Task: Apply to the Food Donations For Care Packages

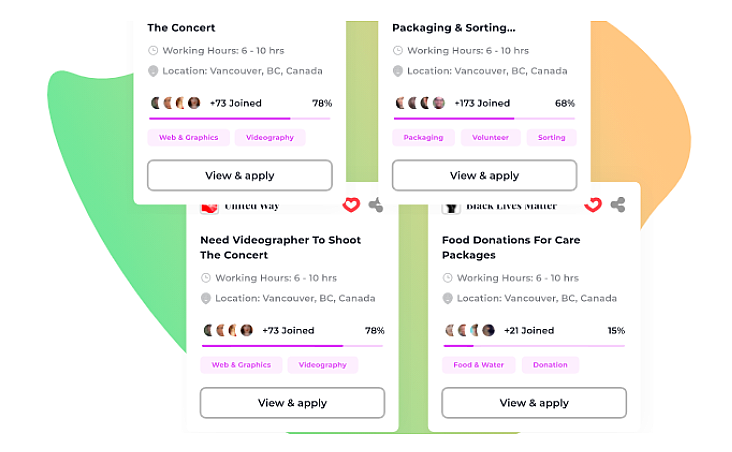Action: coord(534,403)
